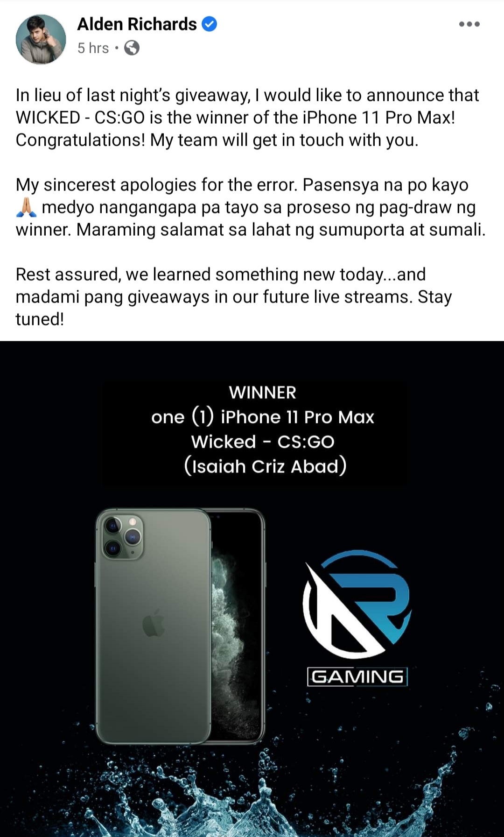The image size is (504, 837).
Task: Click the "Rest assured" closing paragraph
Action: point(234,297)
